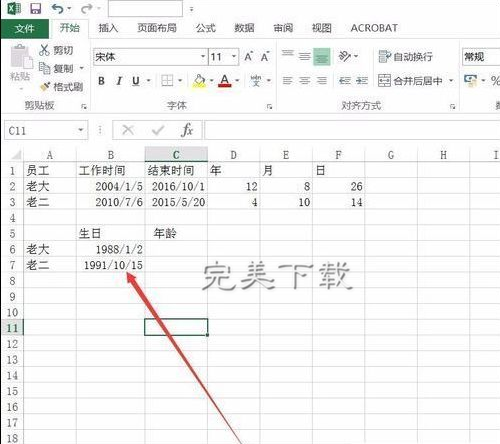Expand the 复制 dropdown arrow
This screenshot has height=444, width=500.
tap(82, 68)
